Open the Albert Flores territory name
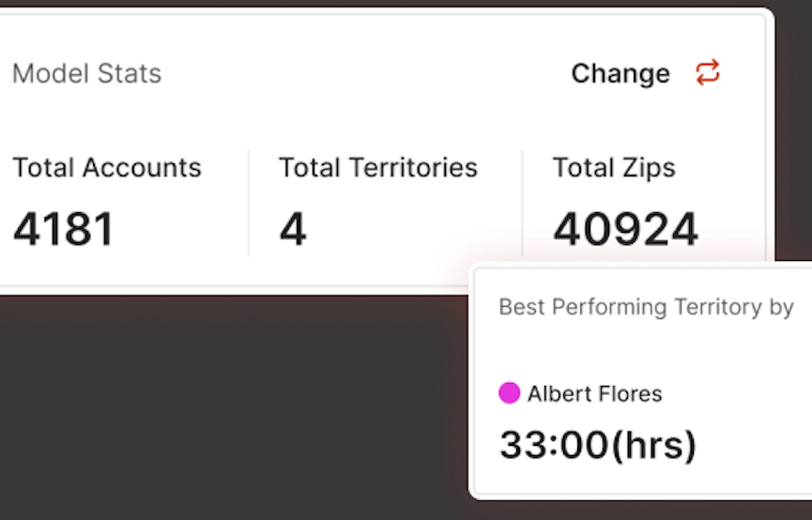812x520 pixels. coord(594,393)
